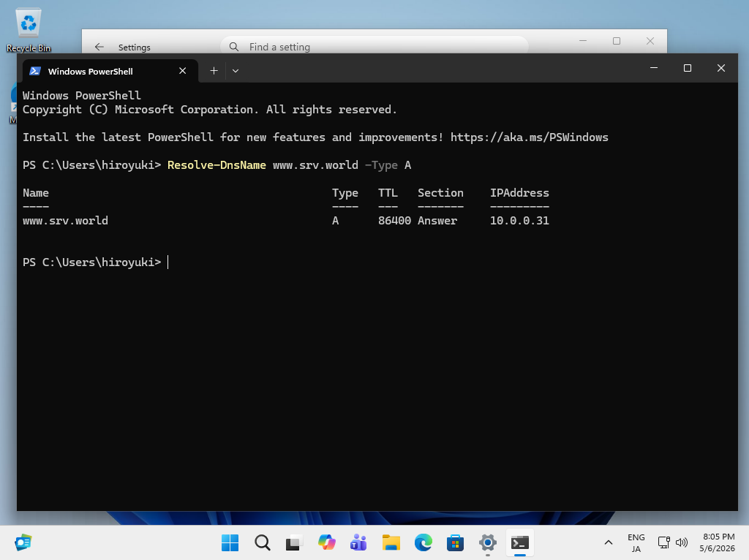
Task: Click the https://aka.ms/PSWindows link
Action: (530, 137)
